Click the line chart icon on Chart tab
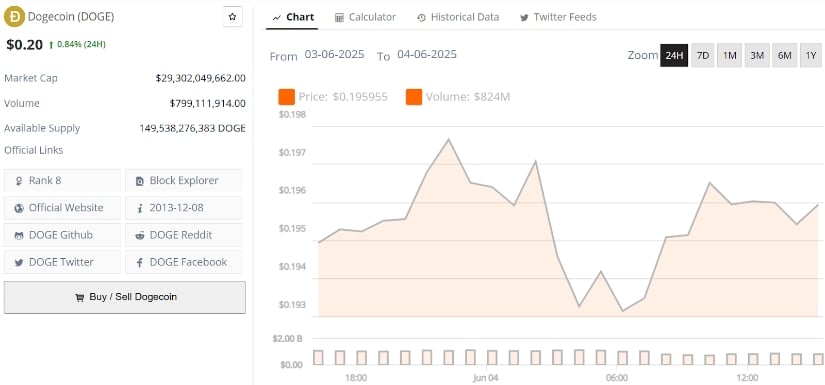This screenshot has height=385, width=825. (277, 18)
